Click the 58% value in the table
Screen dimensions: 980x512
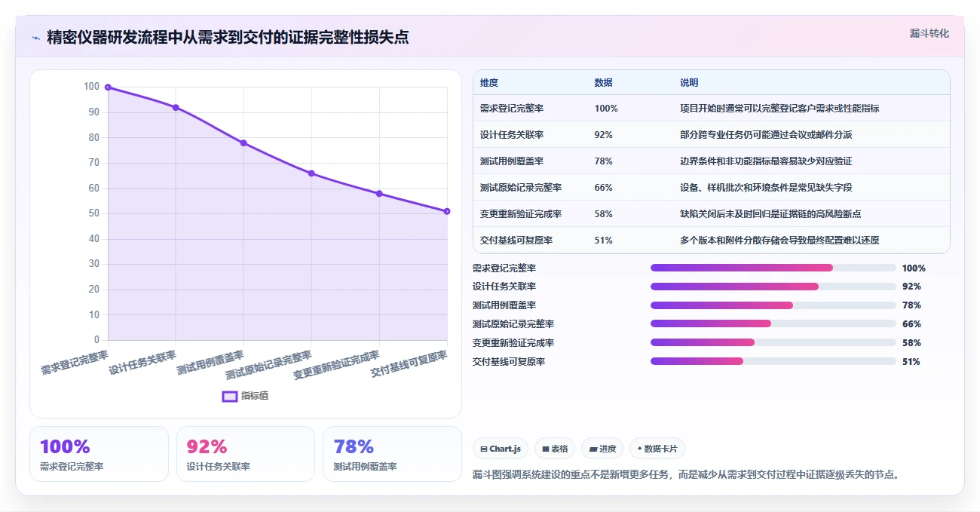(x=603, y=214)
